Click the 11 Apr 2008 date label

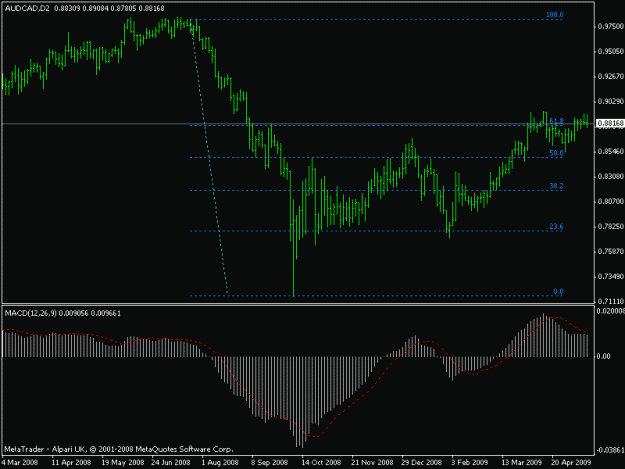point(71,463)
